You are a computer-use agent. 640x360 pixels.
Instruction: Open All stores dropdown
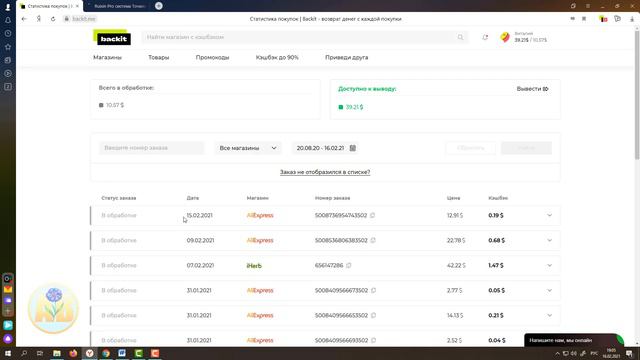248,148
